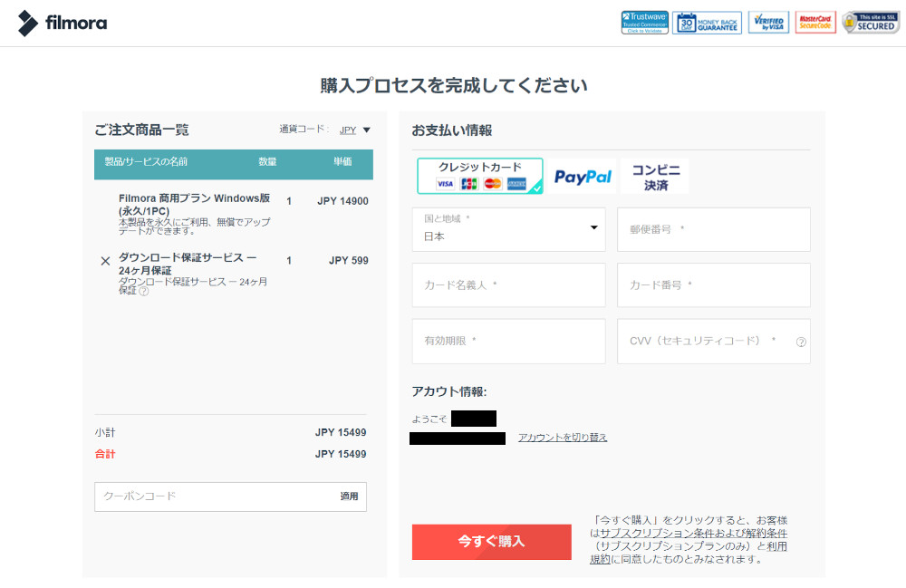Click the 30 day money back guarantee badge
Screen dimensions: 906x588
pos(708,24)
